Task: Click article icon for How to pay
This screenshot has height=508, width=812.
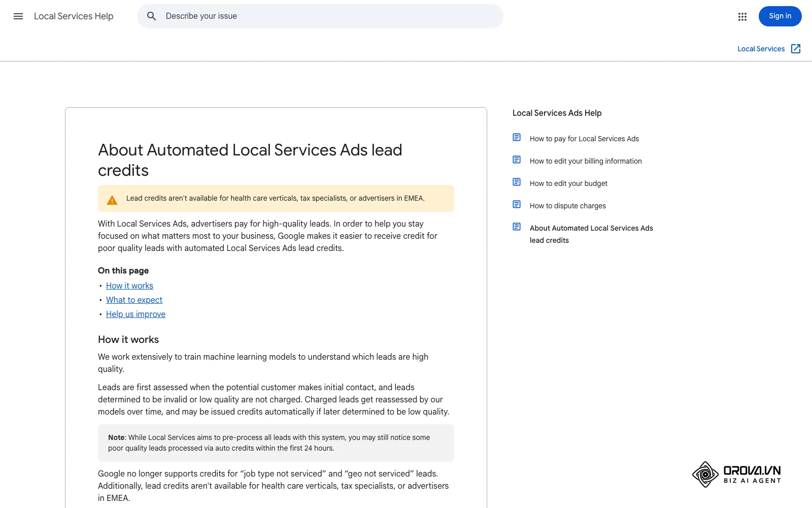Action: 517,137
